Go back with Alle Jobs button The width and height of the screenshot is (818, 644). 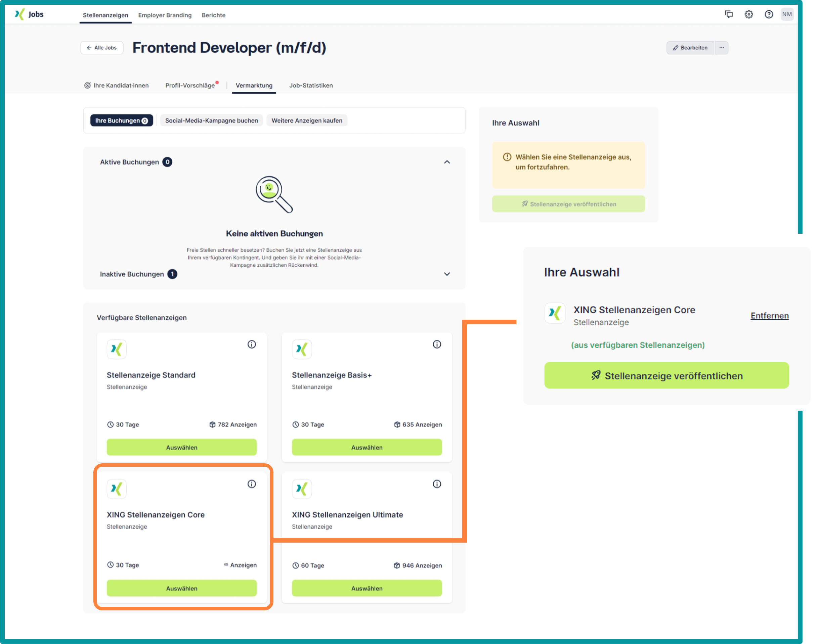coord(102,48)
